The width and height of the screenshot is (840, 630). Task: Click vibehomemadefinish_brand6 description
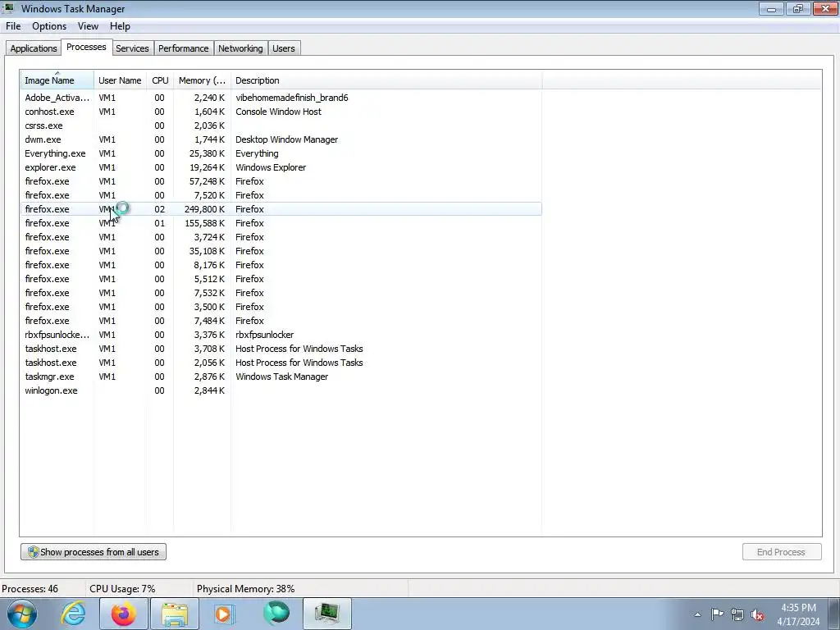tap(292, 98)
